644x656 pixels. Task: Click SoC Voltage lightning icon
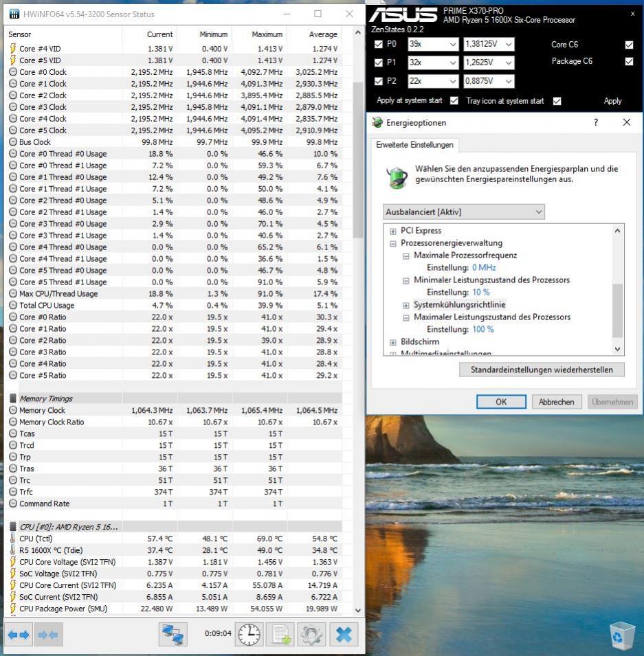click(13, 574)
